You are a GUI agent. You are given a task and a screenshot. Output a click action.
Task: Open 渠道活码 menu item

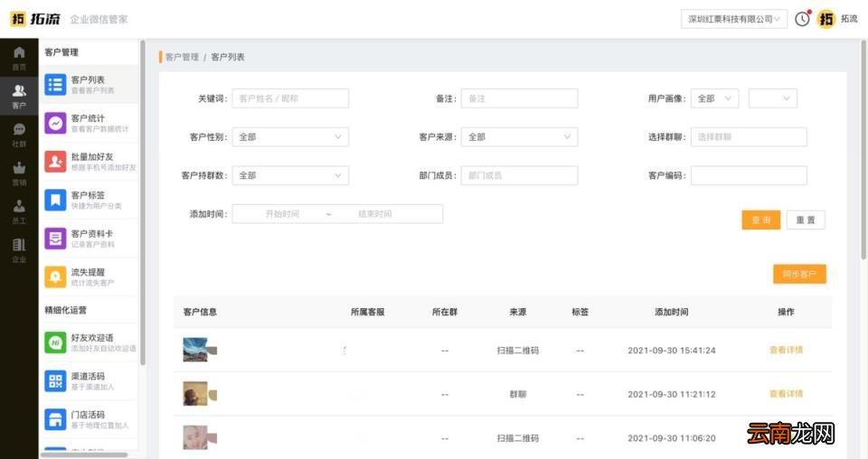[89, 380]
